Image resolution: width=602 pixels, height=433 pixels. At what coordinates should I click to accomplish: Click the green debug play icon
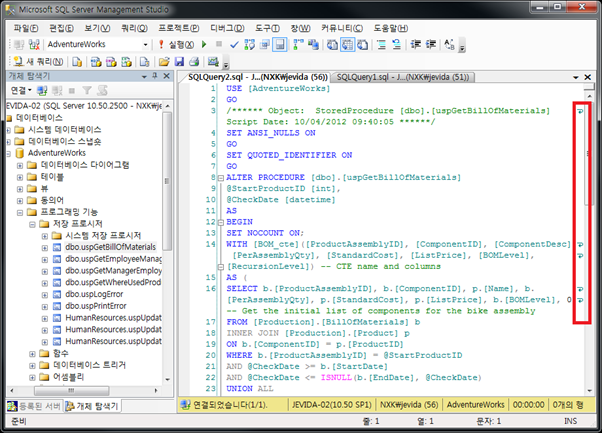[204, 45]
